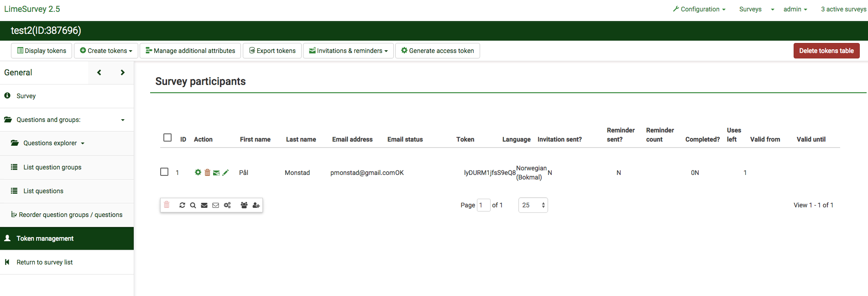The width and height of the screenshot is (868, 296).
Task: Click the Export tokens button
Action: click(272, 51)
